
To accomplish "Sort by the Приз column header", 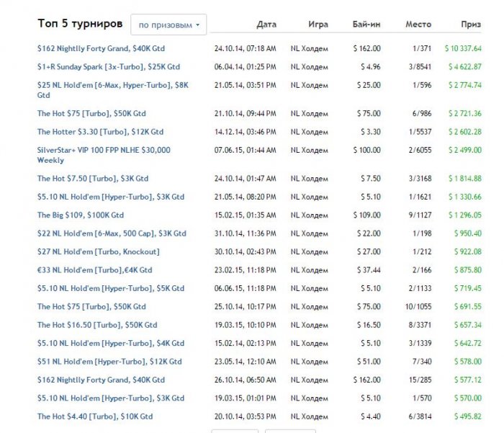I will click(471, 24).
